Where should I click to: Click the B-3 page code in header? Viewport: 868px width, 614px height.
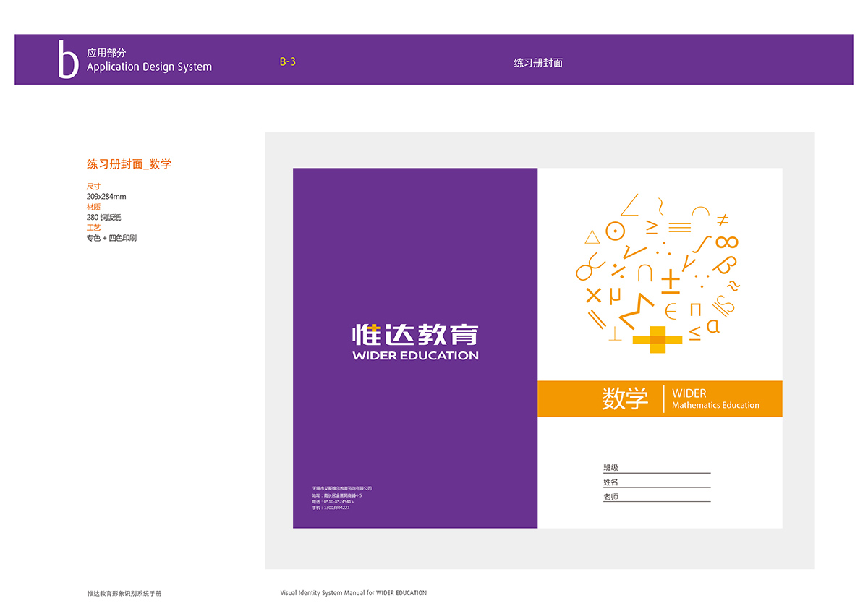coord(288,62)
